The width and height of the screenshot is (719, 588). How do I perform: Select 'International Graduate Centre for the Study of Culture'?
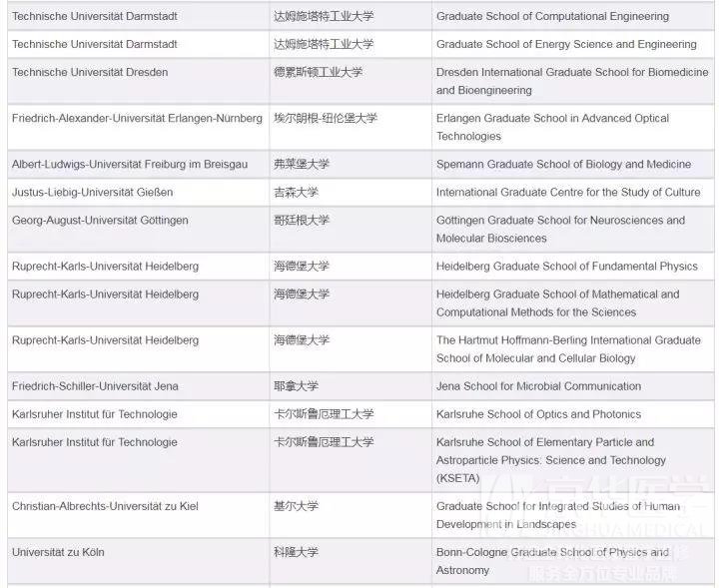pyautogui.click(x=568, y=192)
